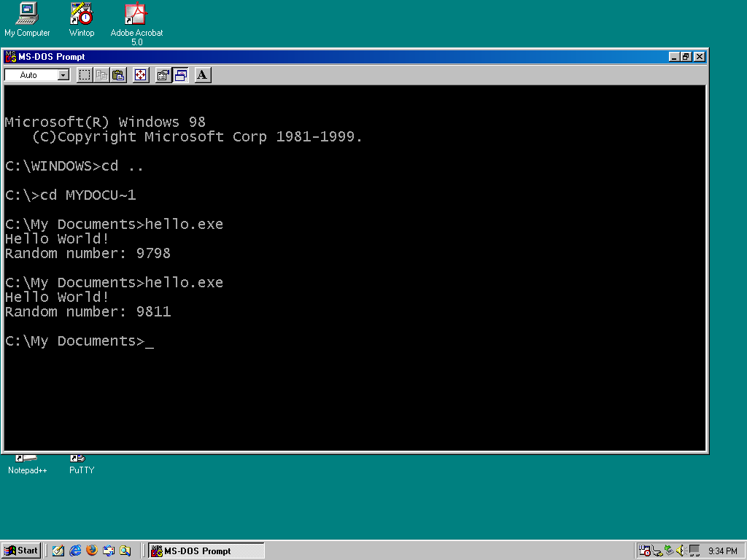
Task: Open the Auto font size dropdown arrow
Action: click(63, 75)
